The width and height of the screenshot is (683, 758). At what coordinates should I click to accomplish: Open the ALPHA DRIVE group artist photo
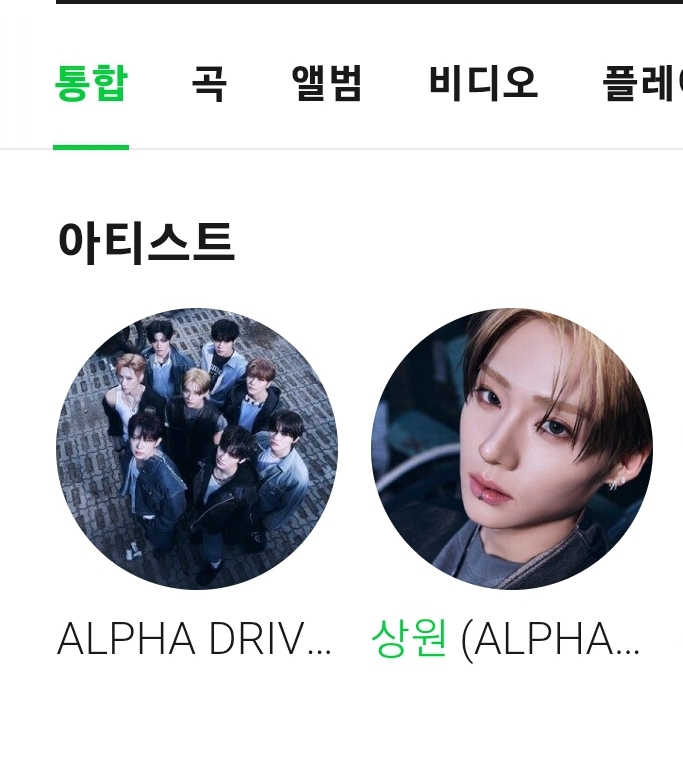pyautogui.click(x=197, y=449)
